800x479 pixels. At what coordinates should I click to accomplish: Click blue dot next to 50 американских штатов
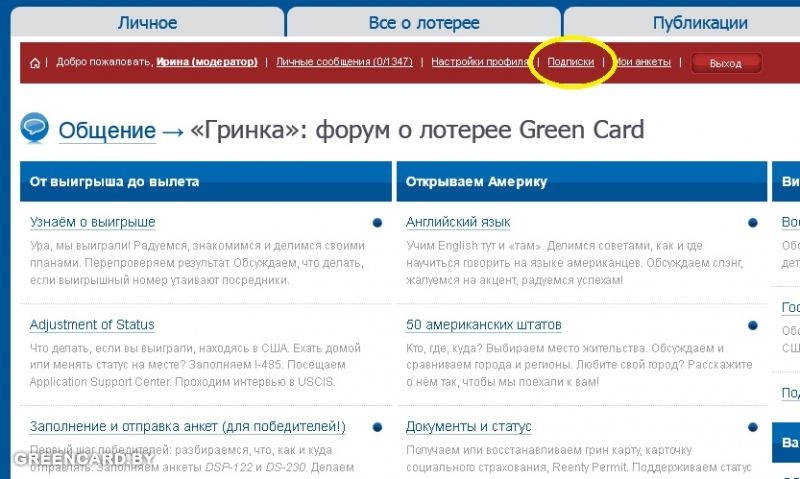[753, 325]
